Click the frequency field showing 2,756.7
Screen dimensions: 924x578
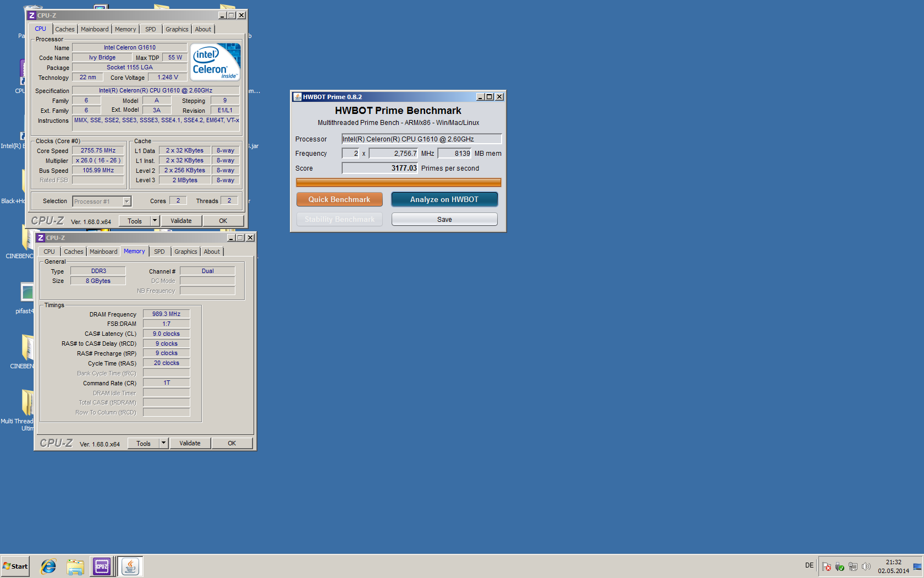coord(393,153)
